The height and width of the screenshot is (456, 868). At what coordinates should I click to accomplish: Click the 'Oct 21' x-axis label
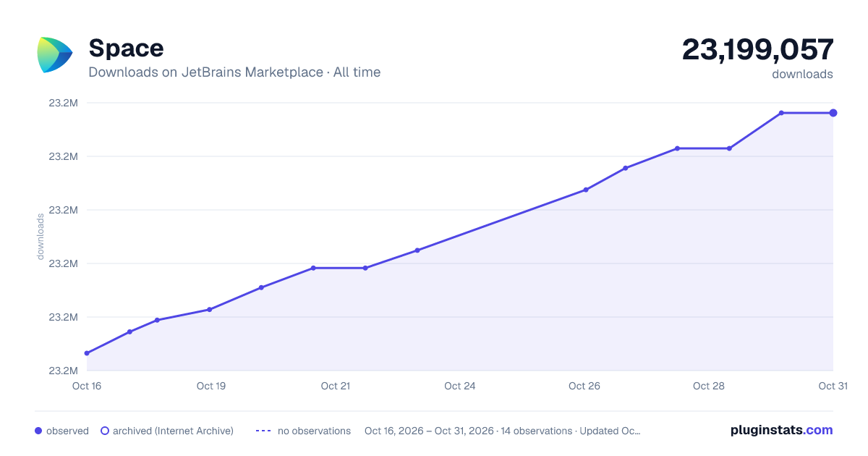(x=336, y=386)
